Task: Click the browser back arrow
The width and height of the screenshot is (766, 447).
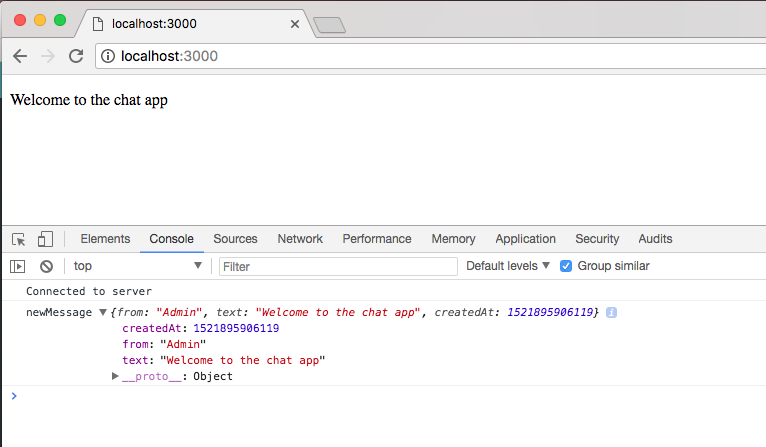Action: (20, 56)
